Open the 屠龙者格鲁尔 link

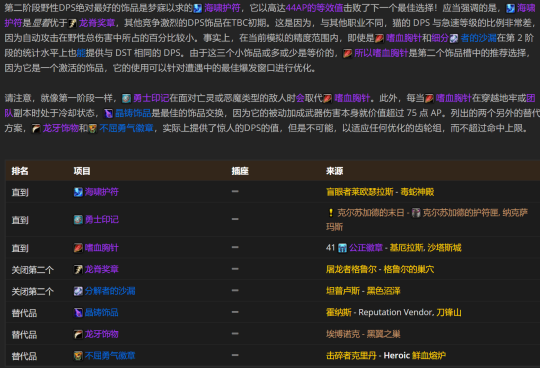tap(351, 269)
